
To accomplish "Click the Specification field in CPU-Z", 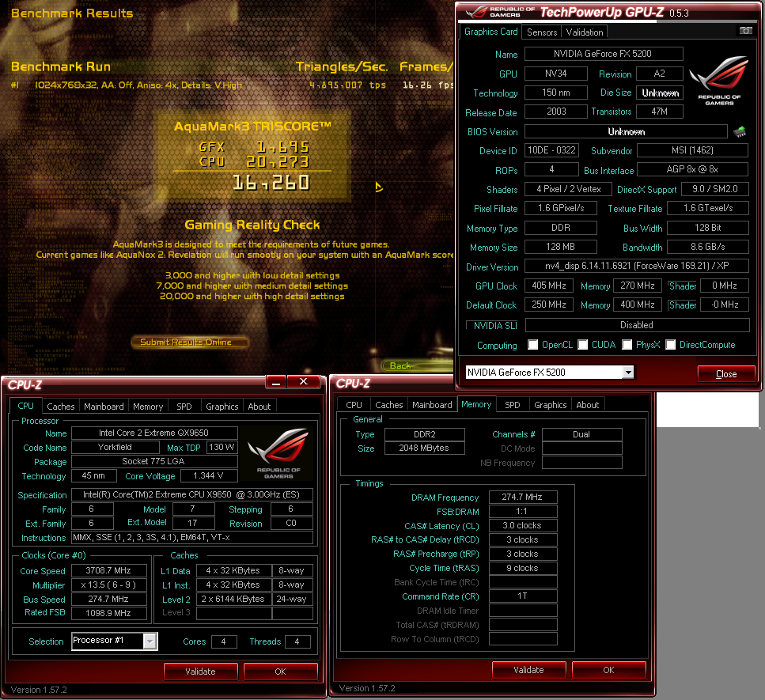I will point(191,494).
